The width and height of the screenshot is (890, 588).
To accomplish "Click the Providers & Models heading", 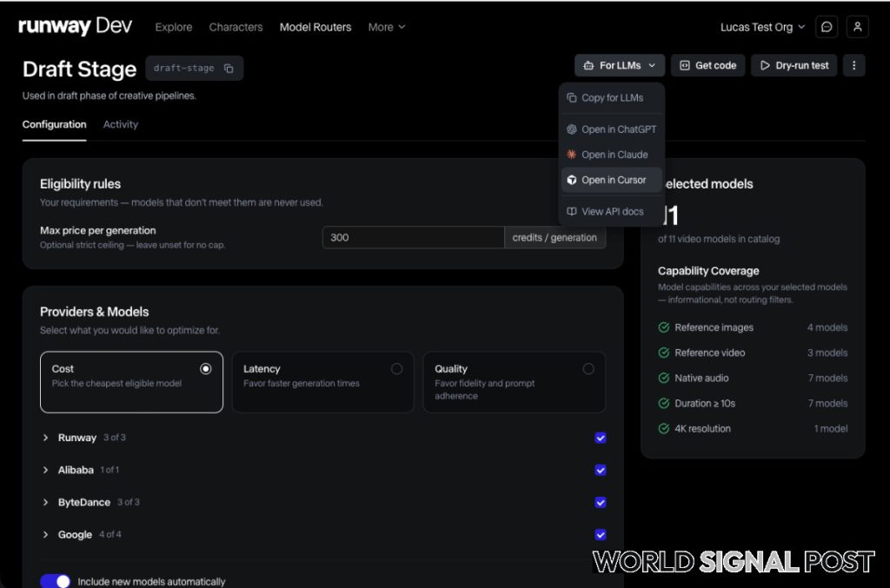I will 94,312.
